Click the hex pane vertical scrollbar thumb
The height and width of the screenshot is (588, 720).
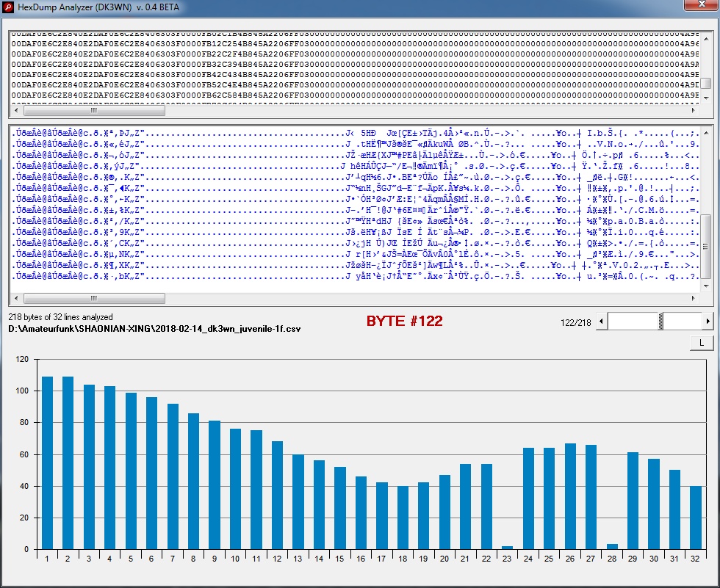(706, 83)
